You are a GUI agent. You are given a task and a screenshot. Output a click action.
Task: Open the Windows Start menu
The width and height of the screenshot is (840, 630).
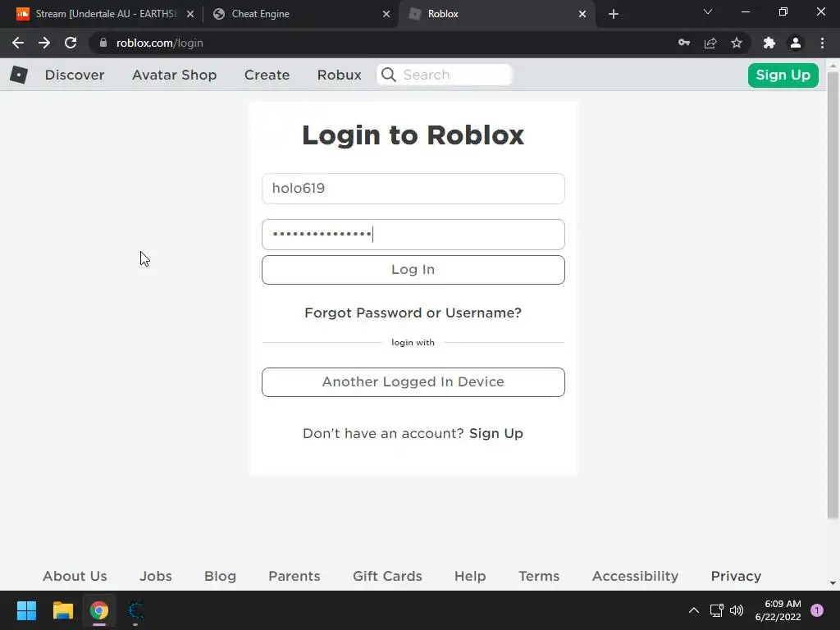tap(26, 610)
